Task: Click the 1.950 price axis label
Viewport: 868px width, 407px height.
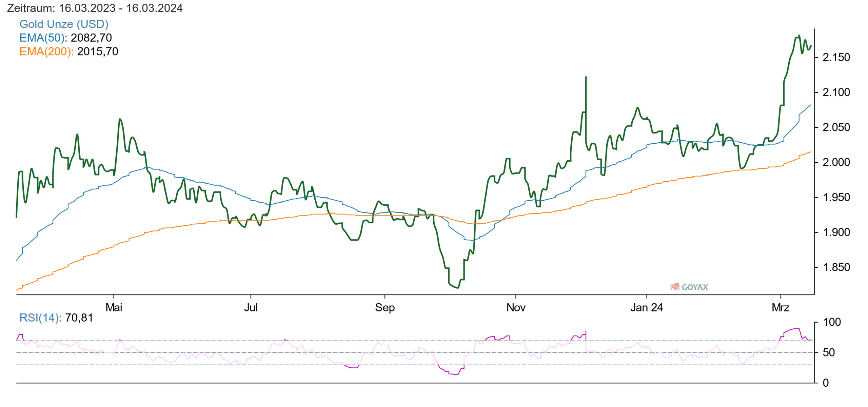Action: 836,197
